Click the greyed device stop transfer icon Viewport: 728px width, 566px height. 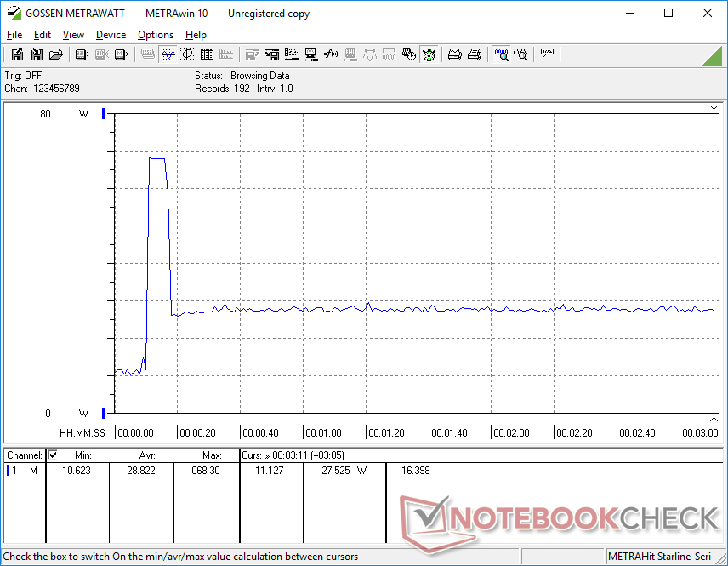(101, 54)
